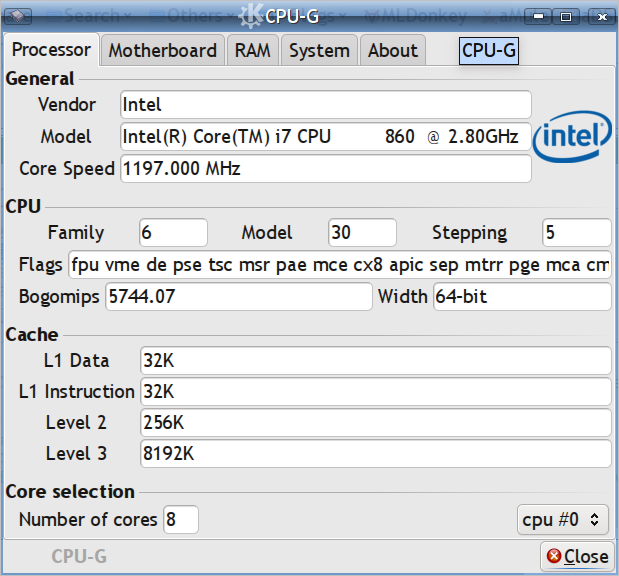
Task: Click the CPU-G button beside the tabs
Action: point(489,51)
